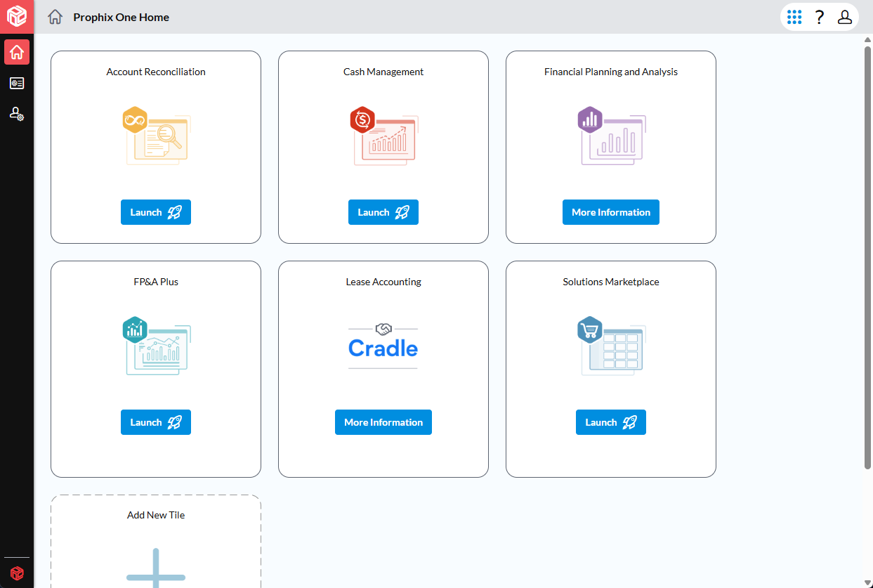
Task: Click the Lease Accounting tile title
Action: [x=383, y=282]
